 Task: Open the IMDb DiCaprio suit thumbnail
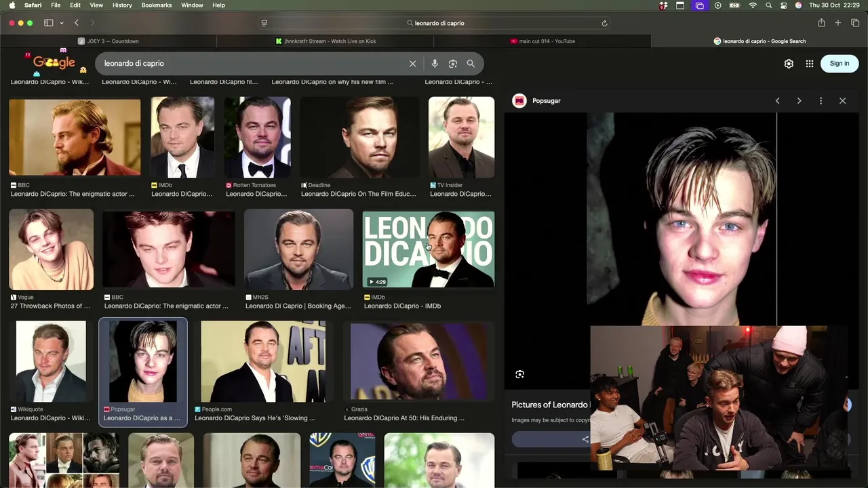click(182, 138)
